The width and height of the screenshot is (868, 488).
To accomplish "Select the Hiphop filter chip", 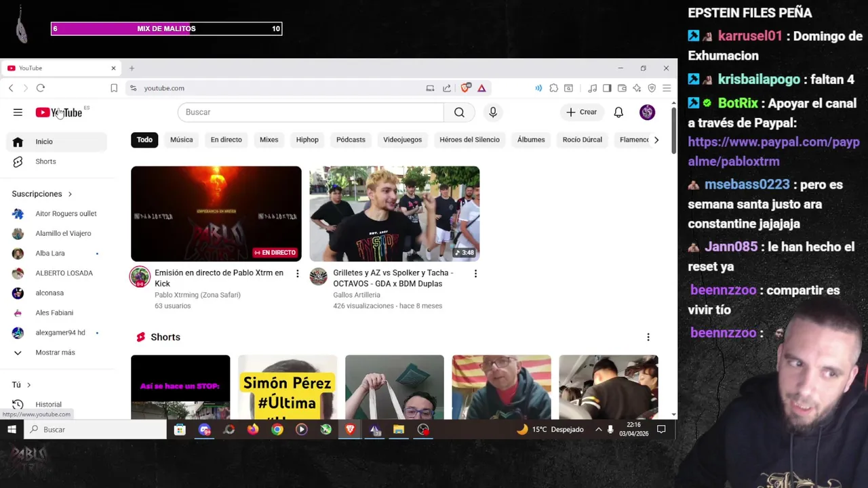I will [307, 140].
